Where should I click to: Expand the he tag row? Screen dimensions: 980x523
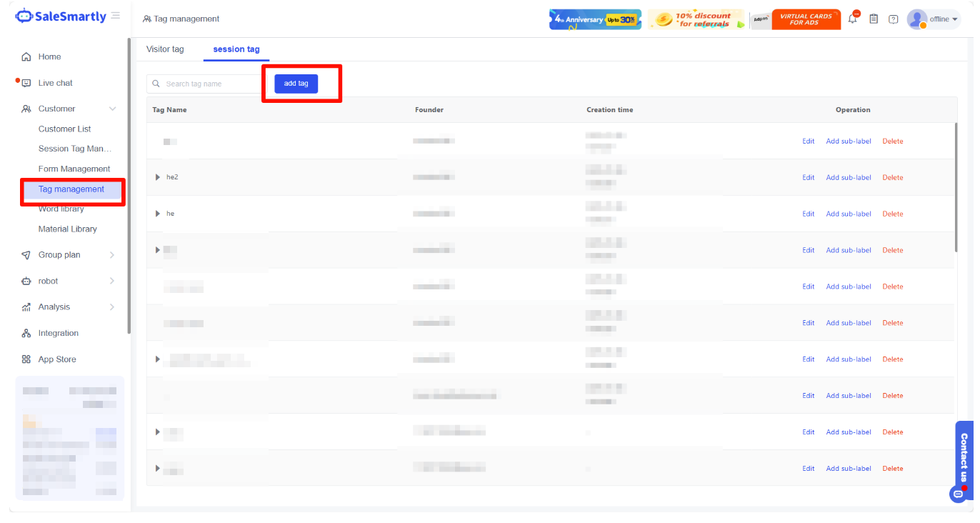(x=158, y=214)
